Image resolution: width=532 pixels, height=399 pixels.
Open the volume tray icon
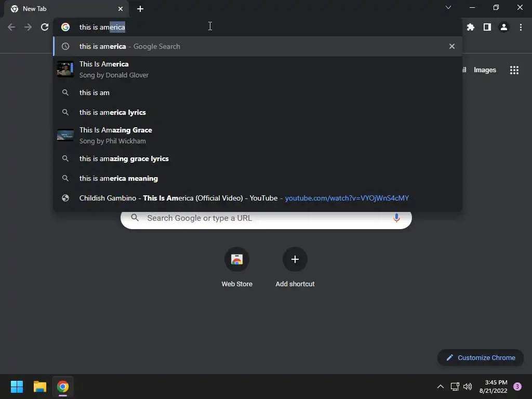click(x=468, y=387)
